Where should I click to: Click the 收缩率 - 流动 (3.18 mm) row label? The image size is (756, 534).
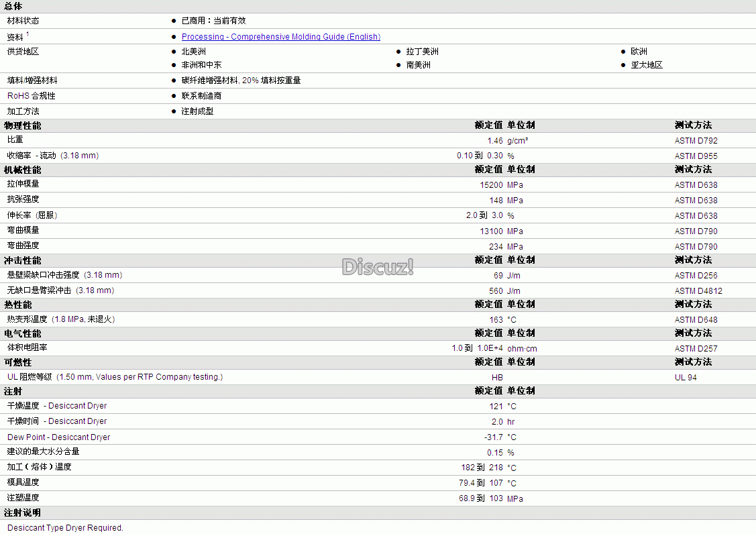pos(52,156)
